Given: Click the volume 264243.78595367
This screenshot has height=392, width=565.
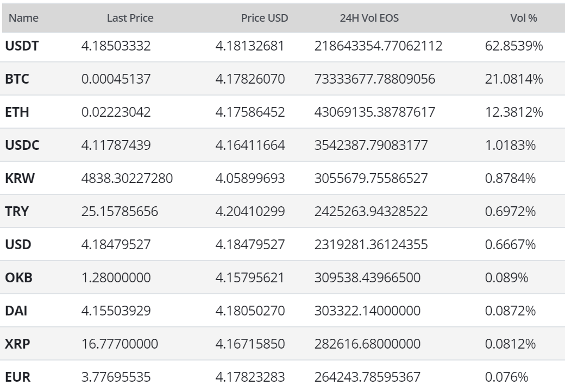Looking at the screenshot, I should [x=368, y=377].
